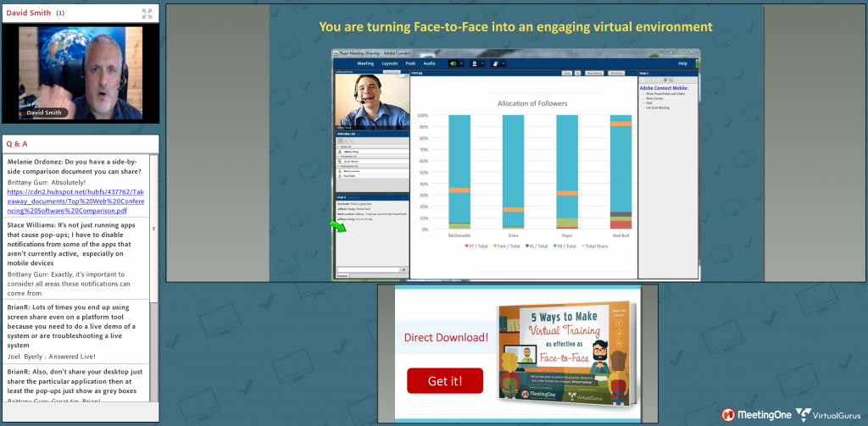Click the Twitter share icon on ebook

tap(620, 333)
